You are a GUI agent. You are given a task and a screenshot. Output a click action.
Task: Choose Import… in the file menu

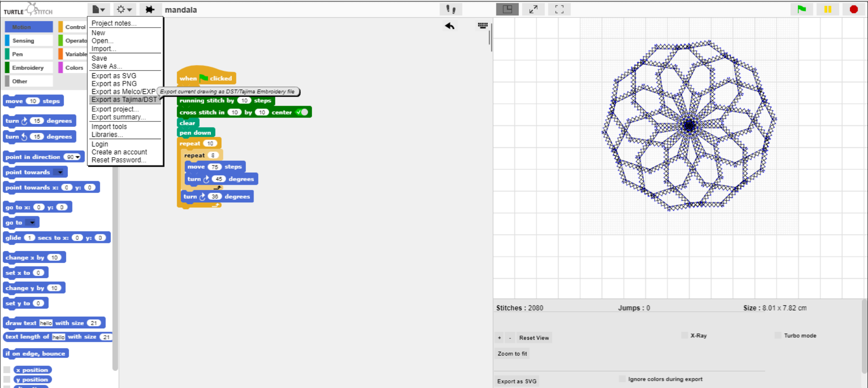(x=104, y=49)
